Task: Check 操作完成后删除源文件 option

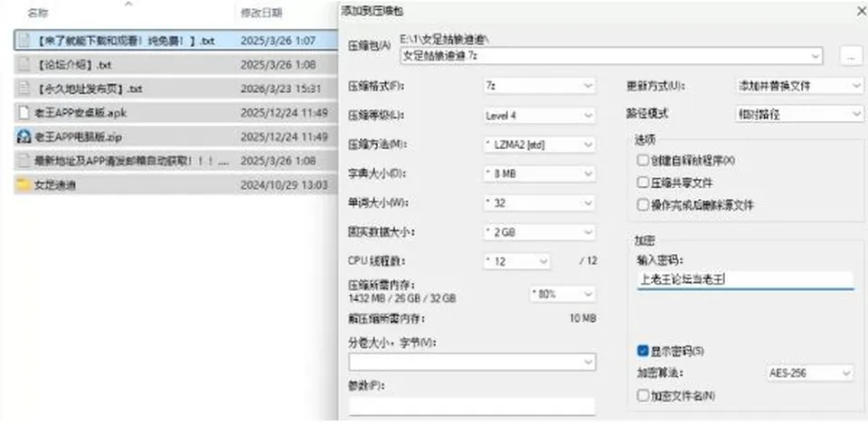Action: click(643, 205)
